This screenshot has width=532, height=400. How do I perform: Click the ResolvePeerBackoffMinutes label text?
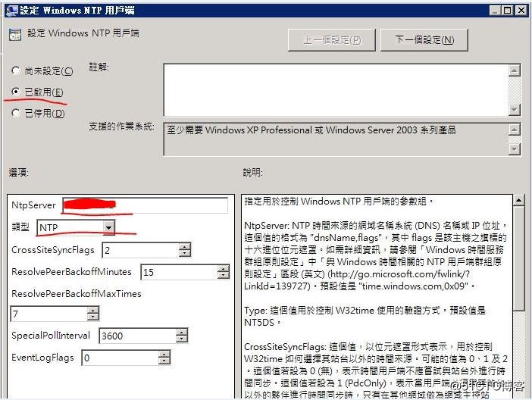click(71, 272)
